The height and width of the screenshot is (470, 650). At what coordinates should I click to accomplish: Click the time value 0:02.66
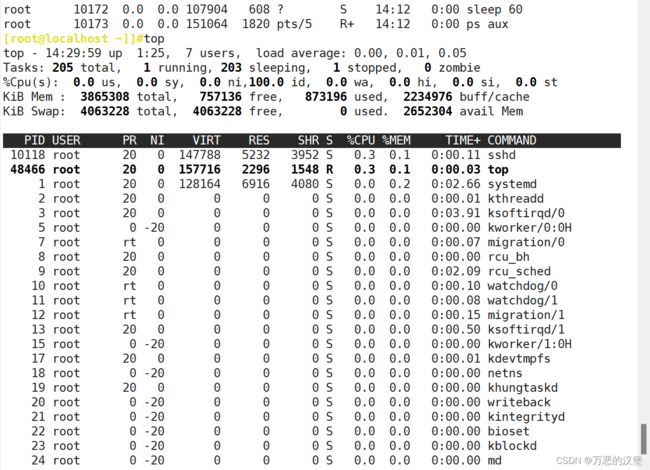click(456, 184)
